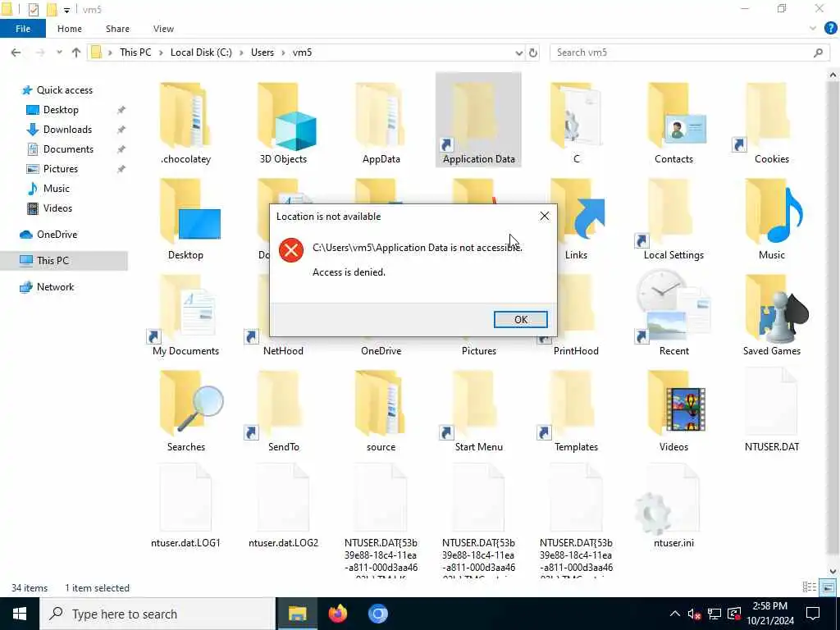
Task: Open the Home ribbon tab
Action: (x=70, y=29)
